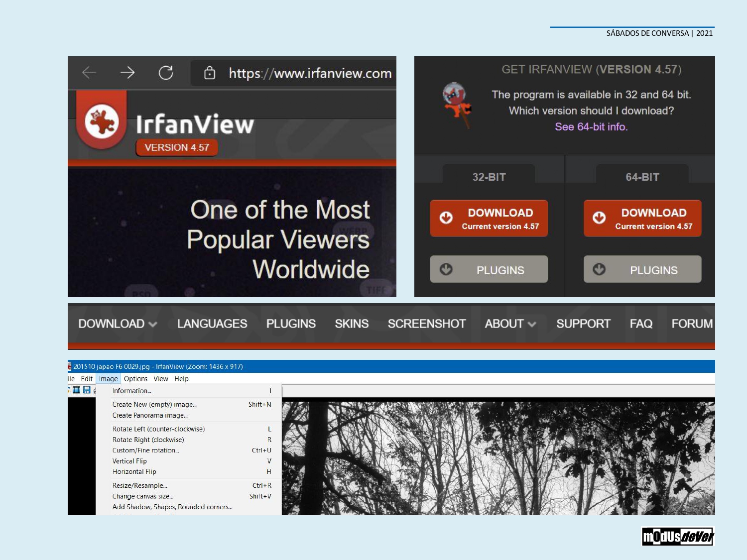Viewport: 747px width, 560px height.
Task: Open the Options menu in IrfanView
Action: tap(135, 379)
